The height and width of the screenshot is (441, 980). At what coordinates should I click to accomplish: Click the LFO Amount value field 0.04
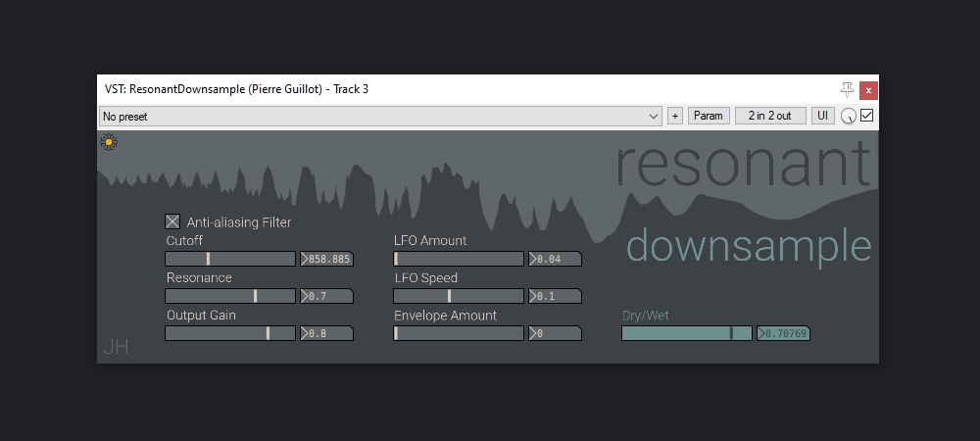[x=555, y=260]
